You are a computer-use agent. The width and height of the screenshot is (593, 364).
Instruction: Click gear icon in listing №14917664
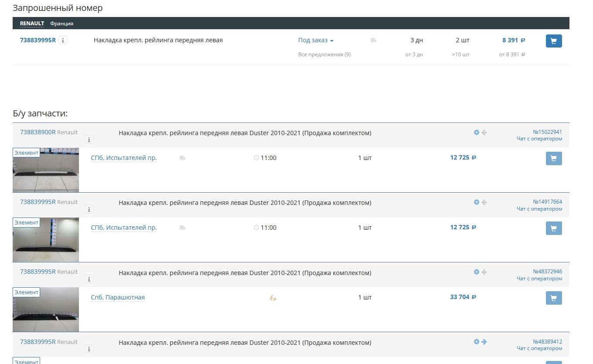(477, 202)
